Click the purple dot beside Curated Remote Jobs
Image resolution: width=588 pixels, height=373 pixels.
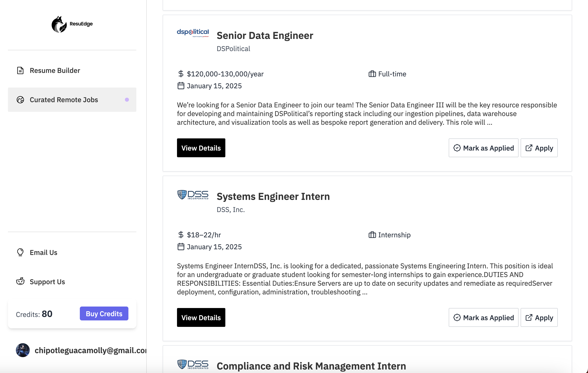127,100
